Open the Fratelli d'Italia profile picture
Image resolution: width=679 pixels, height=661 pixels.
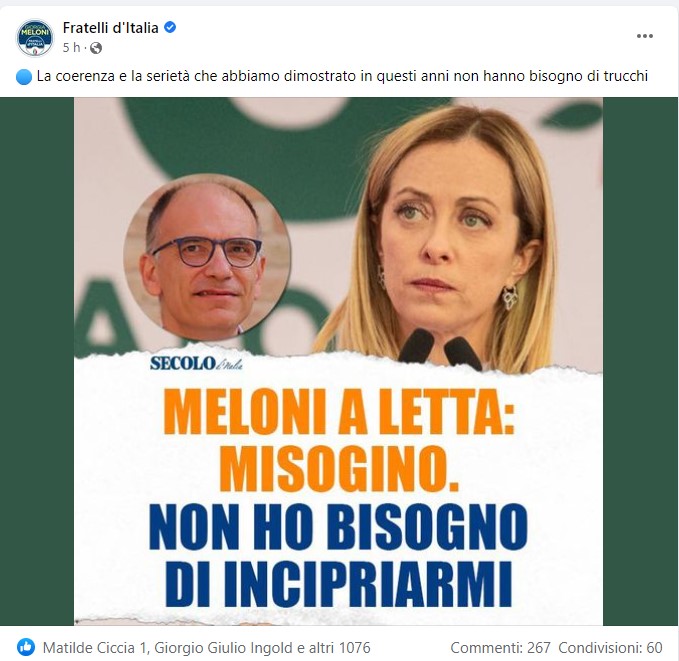click(35, 37)
